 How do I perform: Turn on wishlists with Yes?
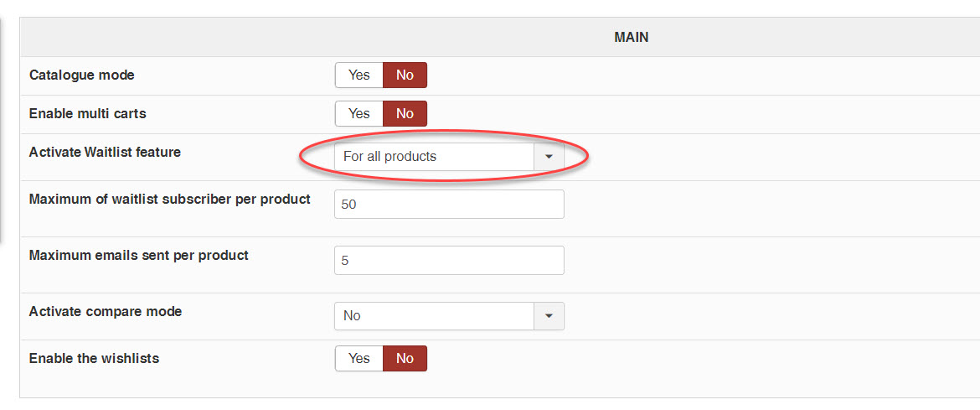pos(358,359)
